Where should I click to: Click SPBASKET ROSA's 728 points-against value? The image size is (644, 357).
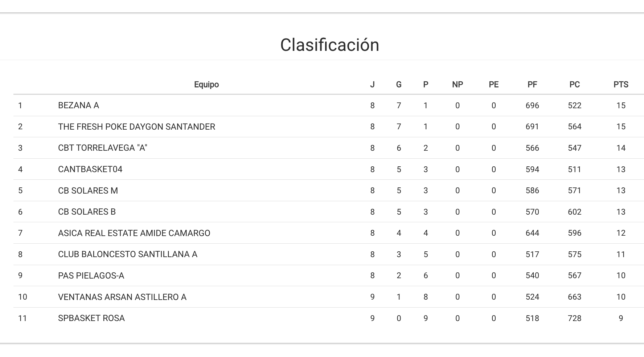[574, 318]
